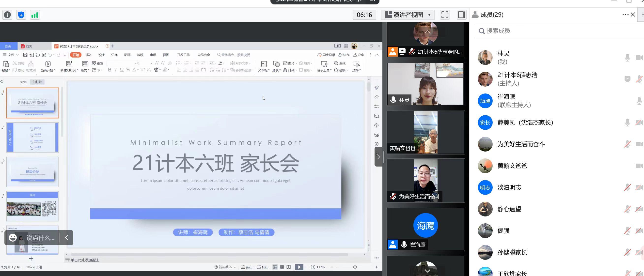Toggle microphone of 崔海鹰 in member list
The image size is (644, 276).
click(x=639, y=101)
